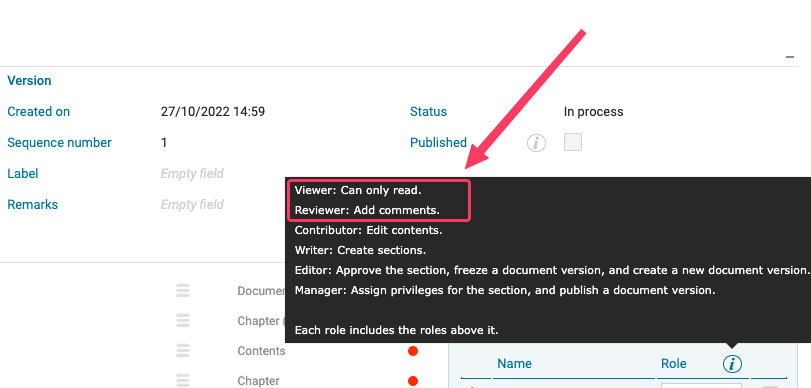Click the Label field name
This screenshot has height=388, width=811.
[23, 174]
